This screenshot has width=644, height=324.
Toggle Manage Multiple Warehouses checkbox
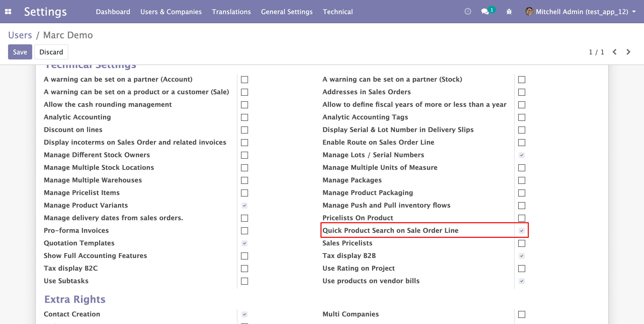coord(244,180)
